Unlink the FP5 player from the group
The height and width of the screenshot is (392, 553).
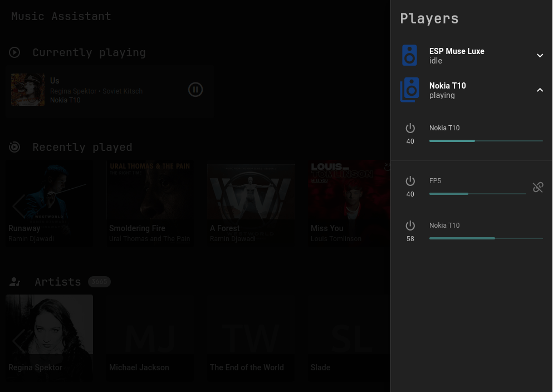(537, 187)
